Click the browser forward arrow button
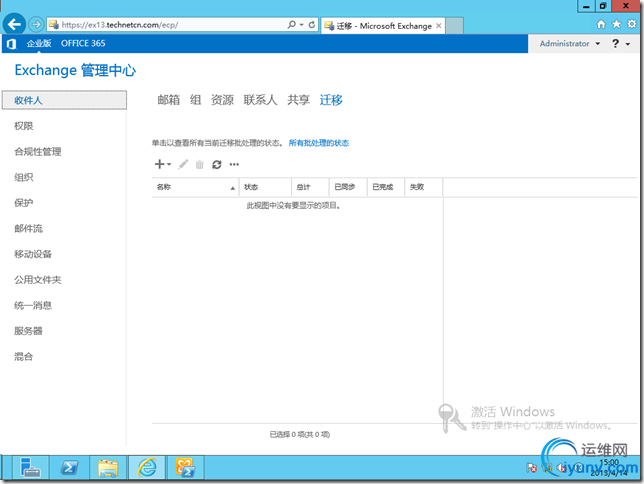The image size is (644, 484). [x=36, y=25]
